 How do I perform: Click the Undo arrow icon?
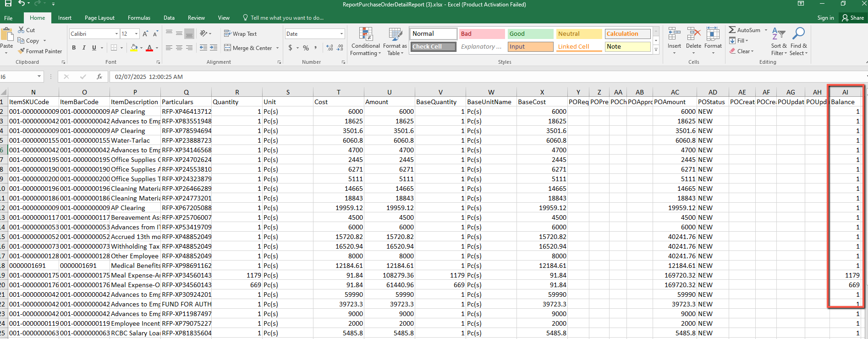(22, 4)
